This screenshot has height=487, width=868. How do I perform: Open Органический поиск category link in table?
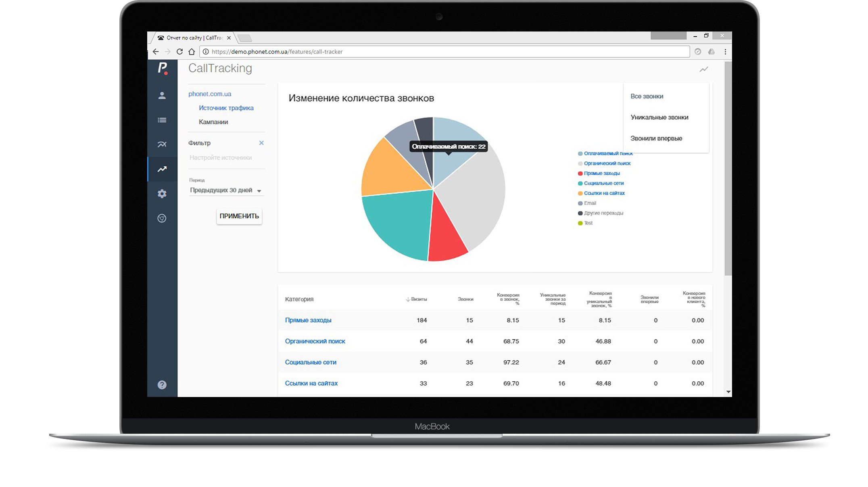(315, 341)
